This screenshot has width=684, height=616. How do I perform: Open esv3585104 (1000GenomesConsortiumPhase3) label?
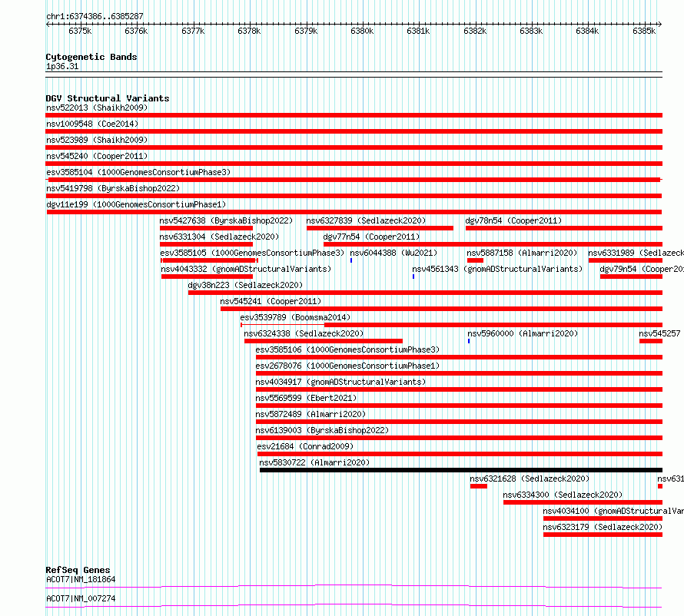coord(138,172)
